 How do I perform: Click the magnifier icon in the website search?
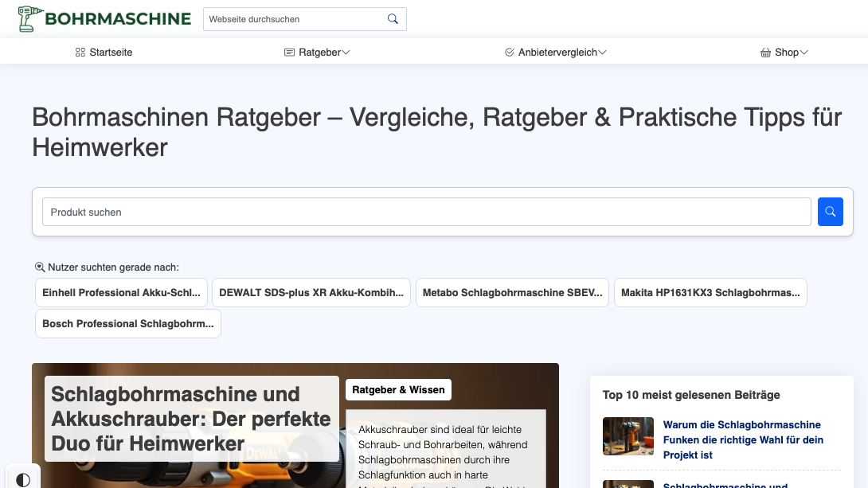(x=393, y=19)
